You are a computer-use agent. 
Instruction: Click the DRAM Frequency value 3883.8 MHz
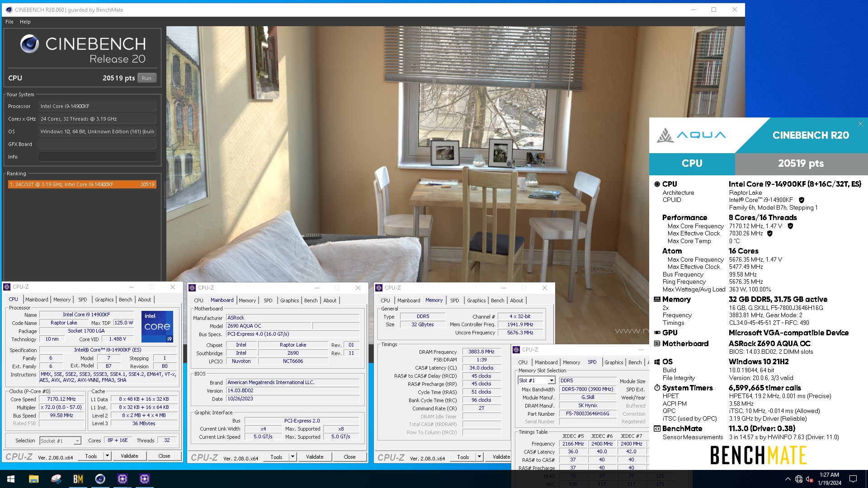481,352
